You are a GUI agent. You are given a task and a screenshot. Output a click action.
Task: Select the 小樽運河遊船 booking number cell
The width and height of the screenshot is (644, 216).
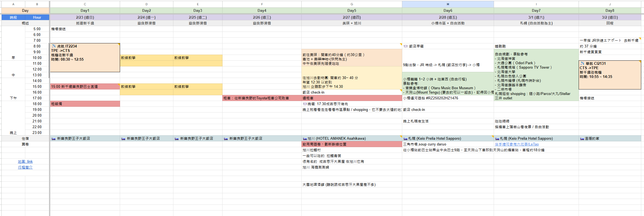[x=448, y=98]
